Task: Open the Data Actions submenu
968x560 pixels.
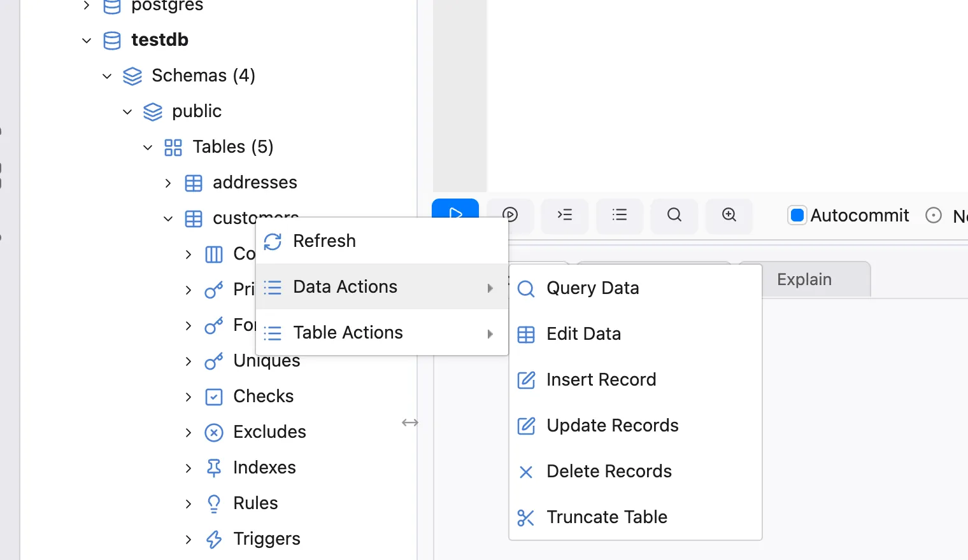Action: (x=382, y=287)
